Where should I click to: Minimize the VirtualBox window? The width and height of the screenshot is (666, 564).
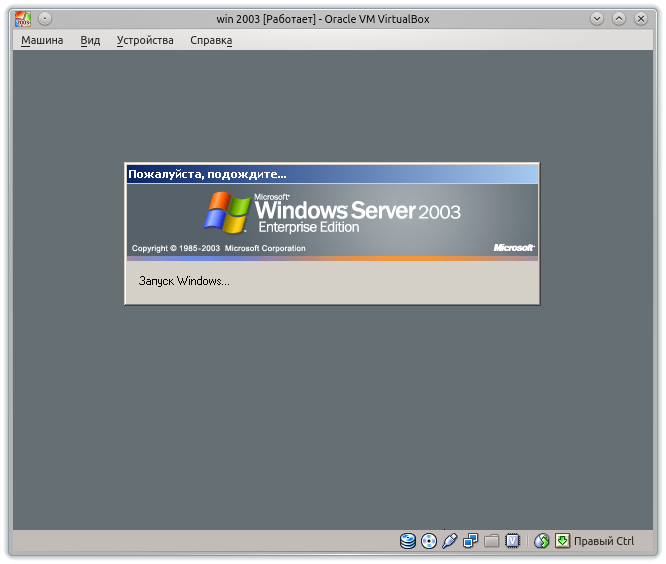(597, 19)
